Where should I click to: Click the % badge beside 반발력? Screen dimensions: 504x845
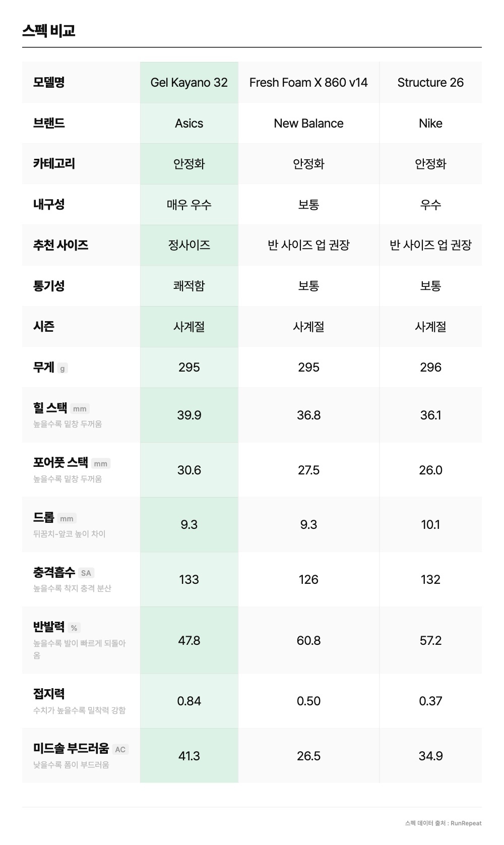click(x=74, y=628)
